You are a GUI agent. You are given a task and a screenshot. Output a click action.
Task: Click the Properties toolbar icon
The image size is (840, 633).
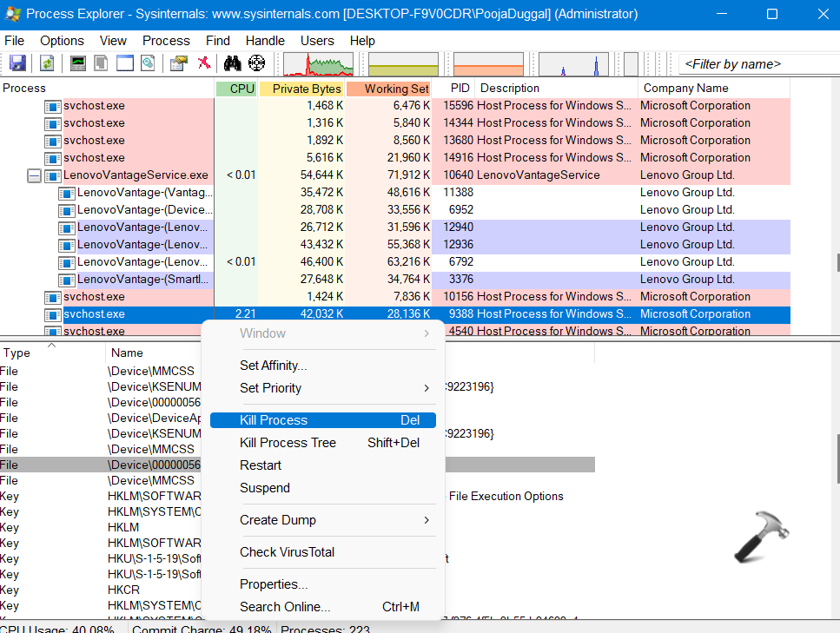pos(179,63)
